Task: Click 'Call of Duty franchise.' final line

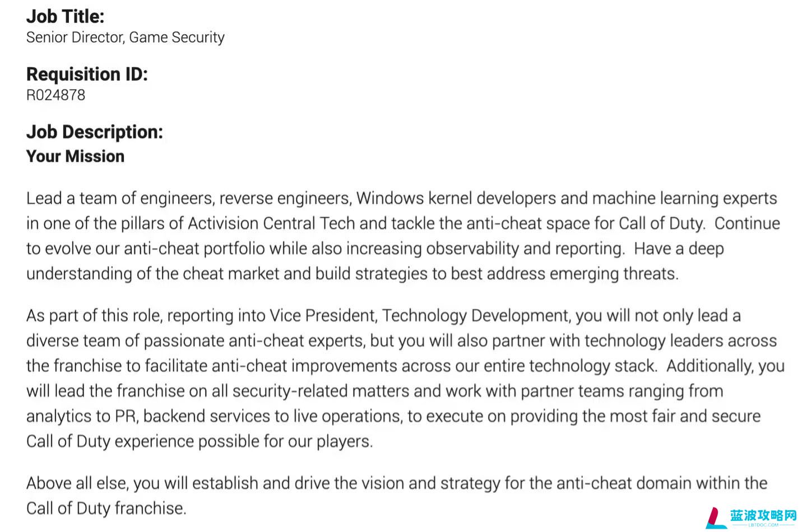Action: [x=106, y=508]
